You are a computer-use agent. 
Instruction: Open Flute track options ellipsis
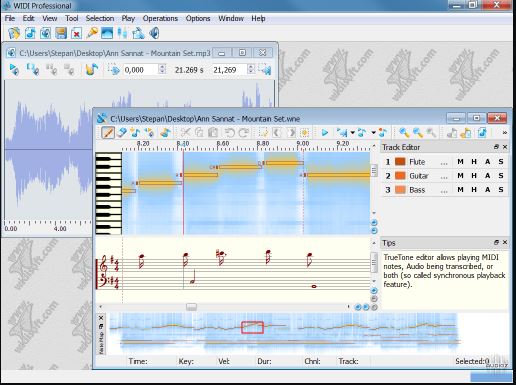(x=444, y=163)
